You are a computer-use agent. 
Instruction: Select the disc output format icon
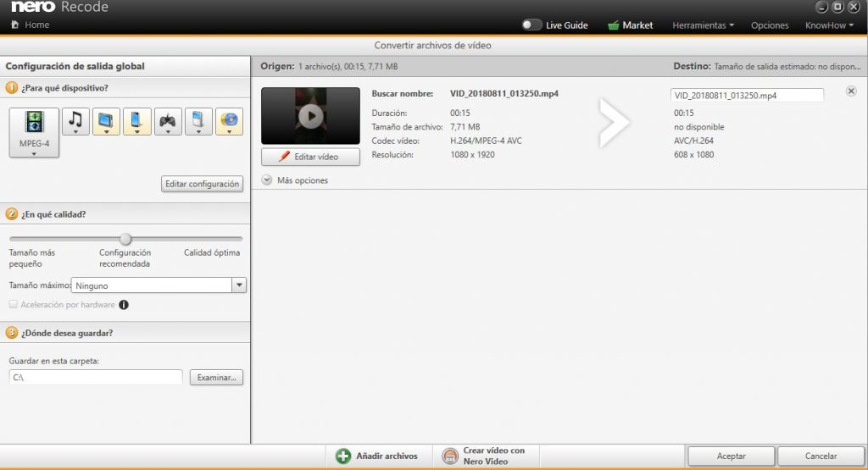(x=229, y=122)
